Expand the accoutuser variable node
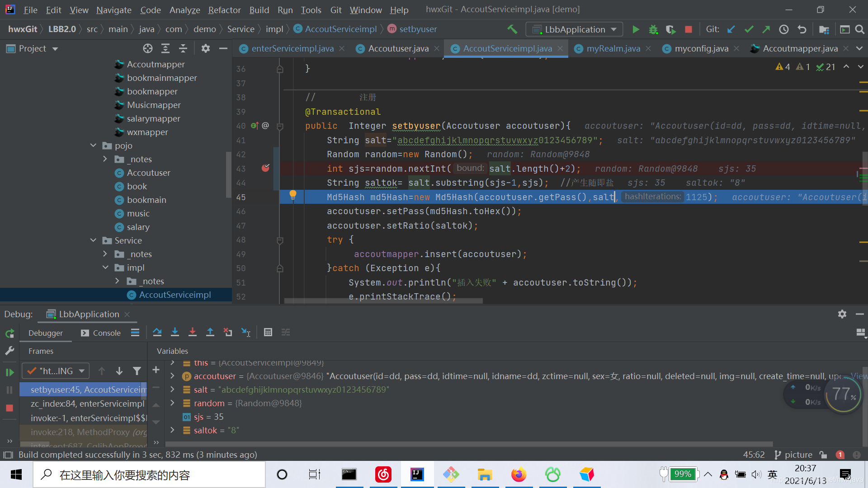The height and width of the screenshot is (488, 868). click(x=172, y=376)
